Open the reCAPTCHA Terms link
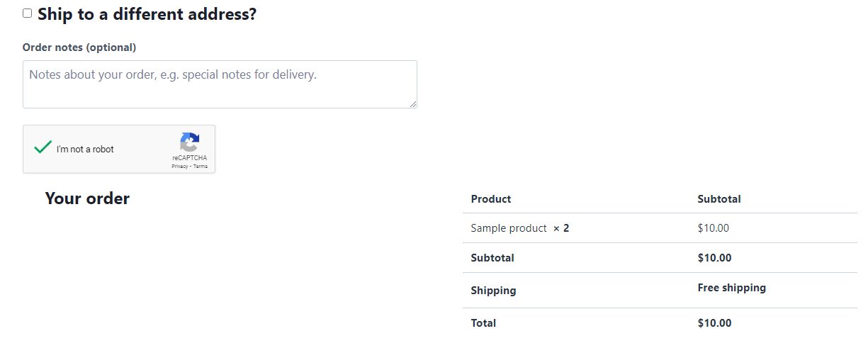This screenshot has height=348, width=868. click(201, 167)
